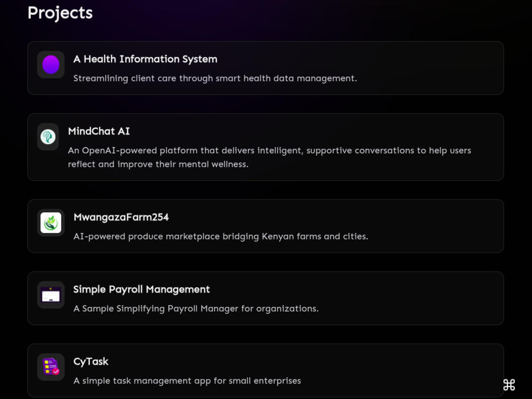532x399 pixels.
Task: Click the AI-powered produce marketplace description
Action: [x=221, y=237]
